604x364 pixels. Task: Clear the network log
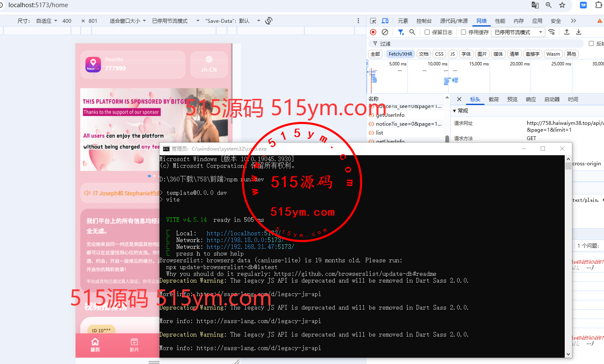[385, 32]
